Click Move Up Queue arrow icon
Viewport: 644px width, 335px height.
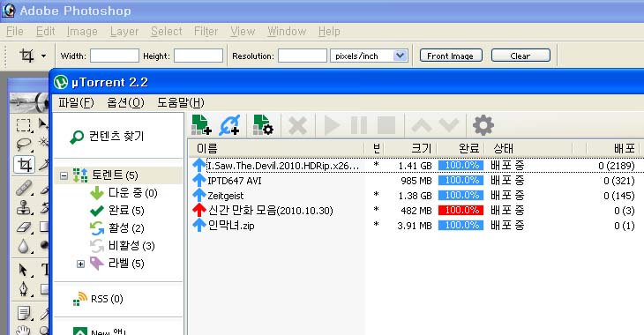[x=422, y=125]
